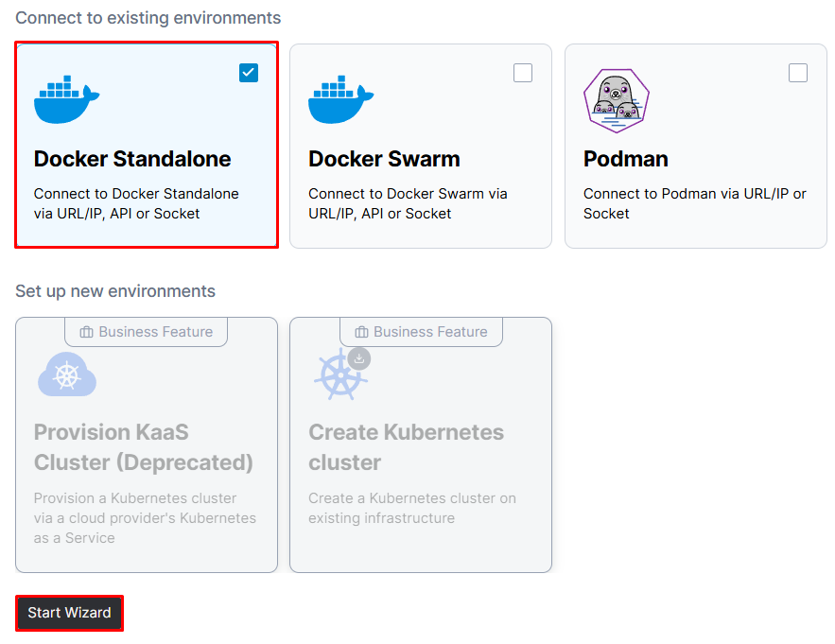
Task: Click Business Feature label on KaaS card
Action: tap(155, 332)
